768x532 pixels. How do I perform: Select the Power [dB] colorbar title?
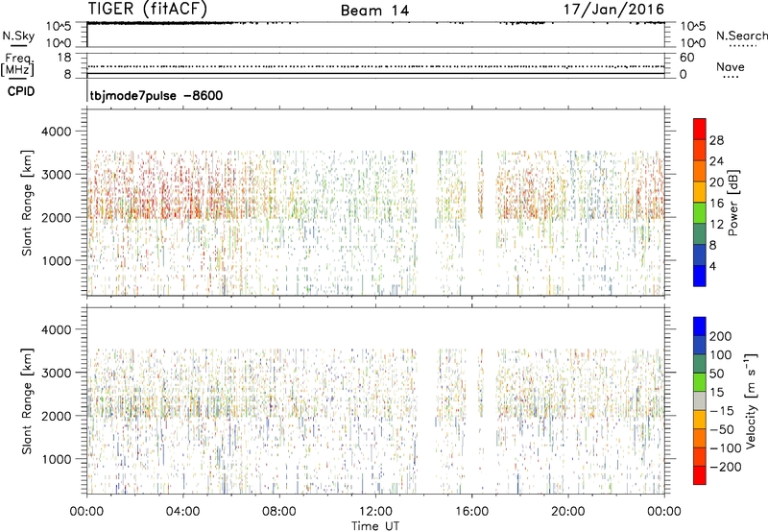click(733, 203)
